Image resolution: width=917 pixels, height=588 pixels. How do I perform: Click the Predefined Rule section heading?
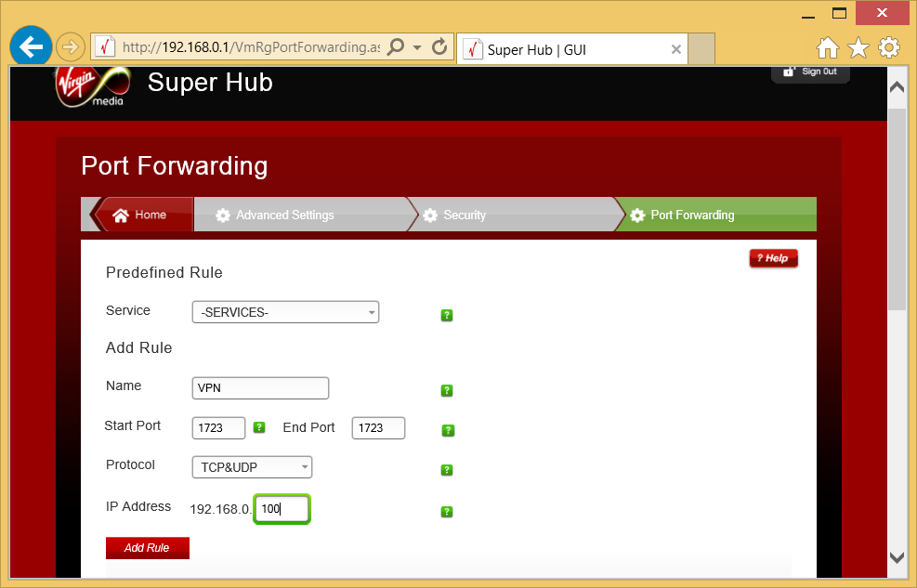tap(164, 272)
